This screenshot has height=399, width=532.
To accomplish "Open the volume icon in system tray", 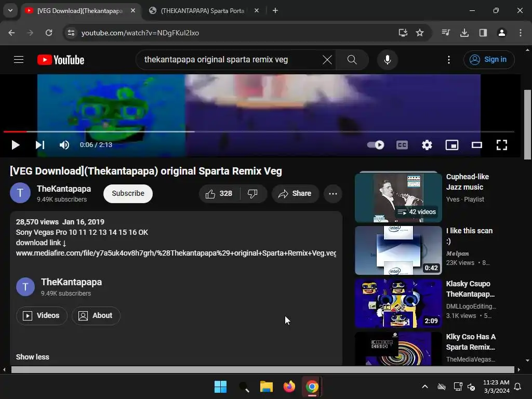I will click(471, 387).
